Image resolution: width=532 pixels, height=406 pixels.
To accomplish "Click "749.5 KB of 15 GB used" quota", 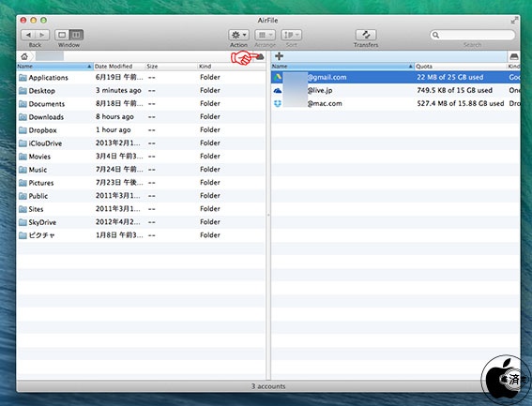I will [455, 90].
